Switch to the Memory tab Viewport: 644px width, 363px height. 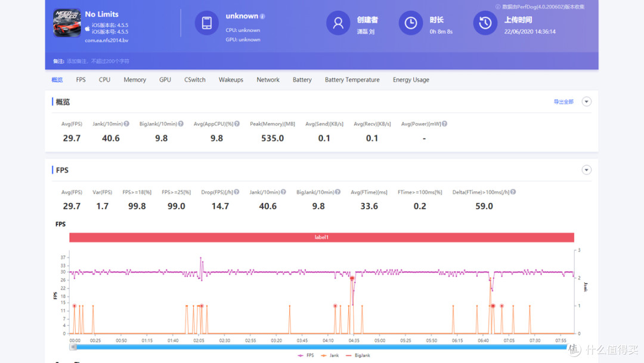pos(135,80)
